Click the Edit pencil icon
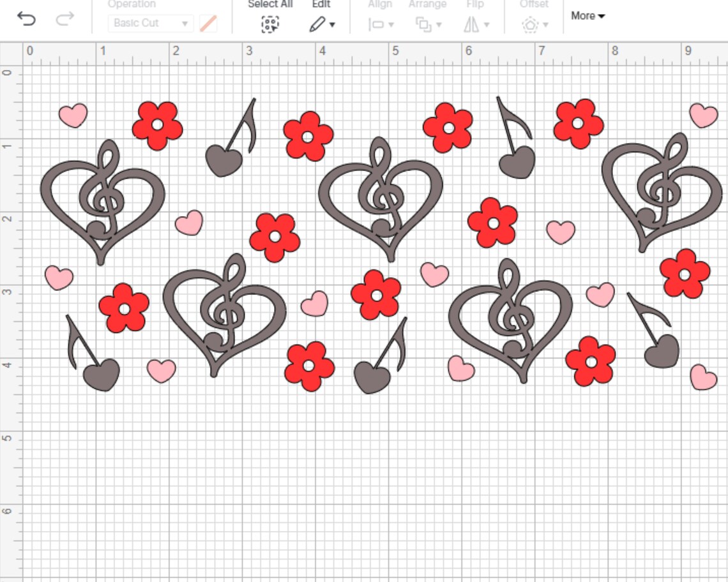The width and height of the screenshot is (728, 582). [x=317, y=24]
